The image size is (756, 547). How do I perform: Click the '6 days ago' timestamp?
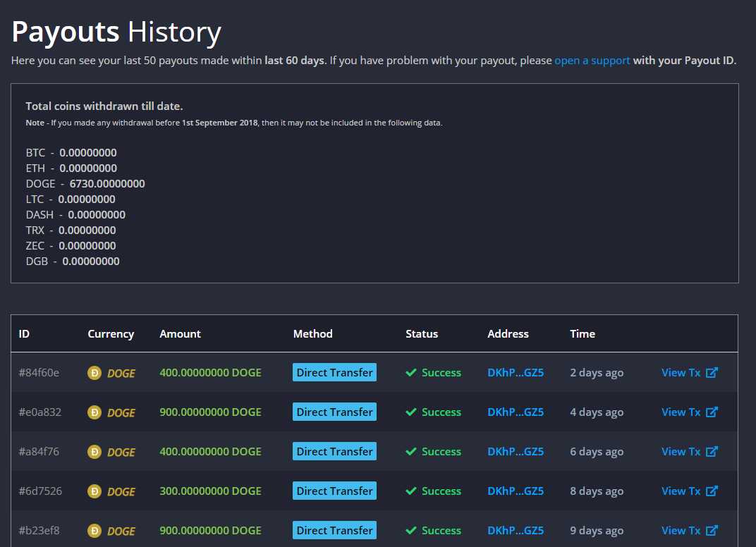coord(597,452)
